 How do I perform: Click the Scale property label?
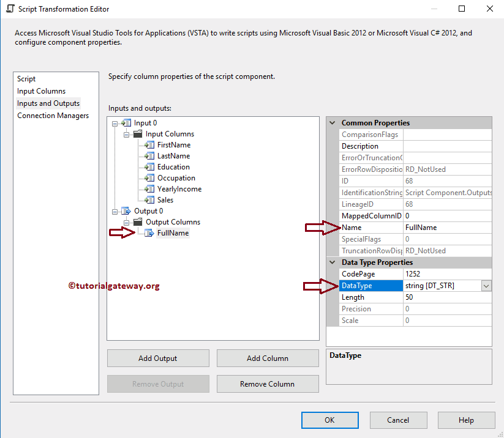(371, 321)
